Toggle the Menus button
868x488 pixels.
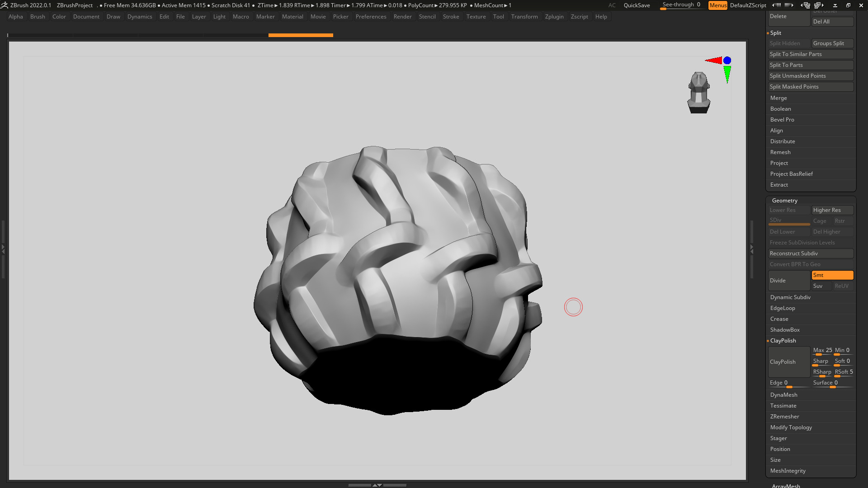point(717,5)
